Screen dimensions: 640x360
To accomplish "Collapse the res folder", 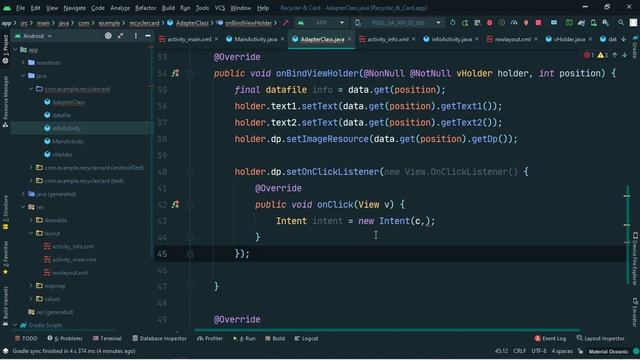I will (23, 207).
